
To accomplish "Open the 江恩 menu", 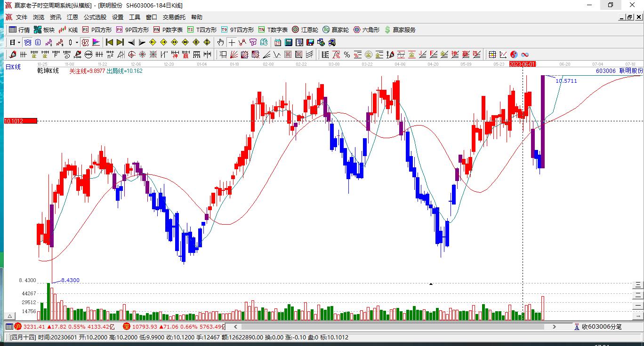I will pyautogui.click(x=72, y=17).
